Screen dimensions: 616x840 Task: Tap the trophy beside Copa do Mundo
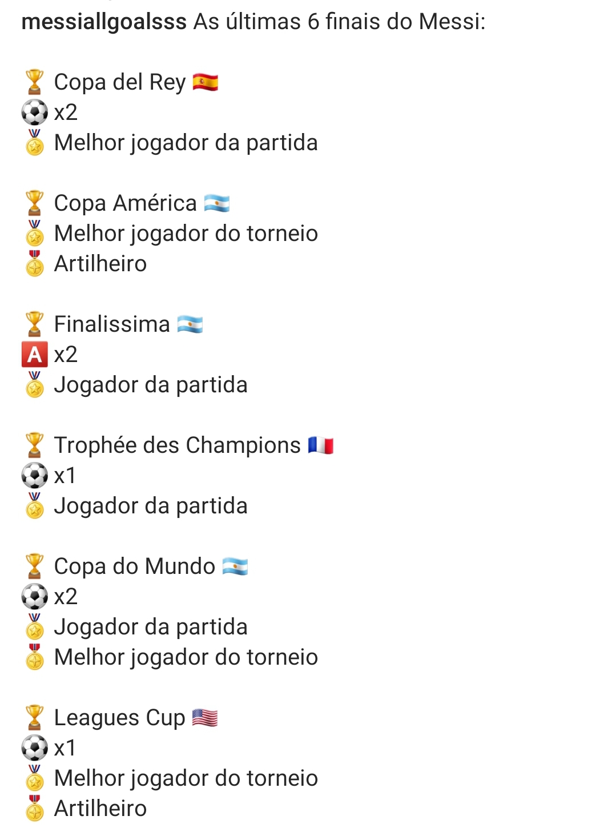(34, 566)
